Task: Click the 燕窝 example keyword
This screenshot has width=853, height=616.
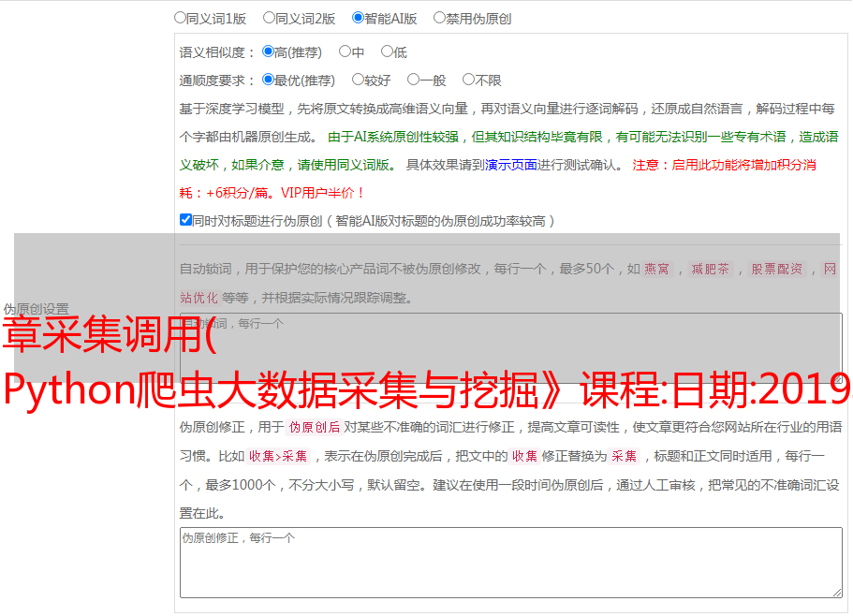Action: click(657, 269)
